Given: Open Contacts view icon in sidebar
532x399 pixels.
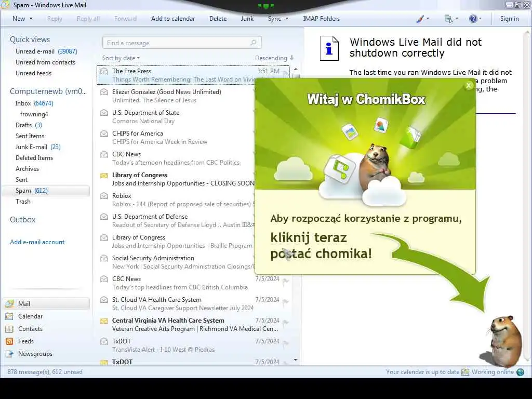Looking at the screenshot, I should click(x=9, y=329).
